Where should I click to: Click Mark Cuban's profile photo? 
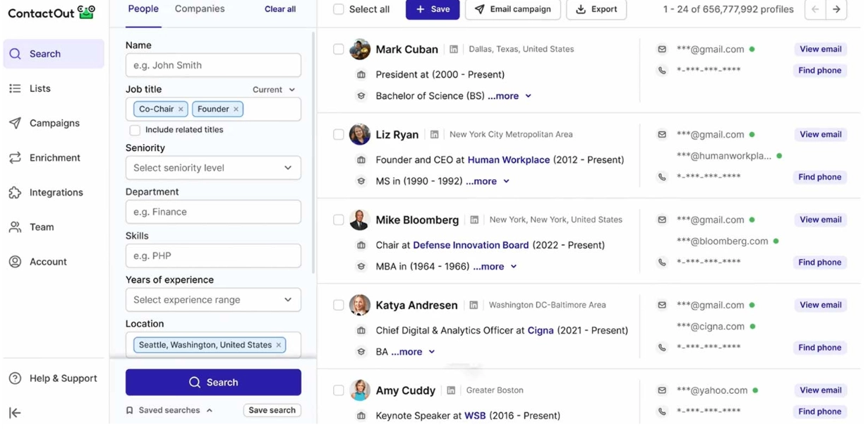(360, 50)
